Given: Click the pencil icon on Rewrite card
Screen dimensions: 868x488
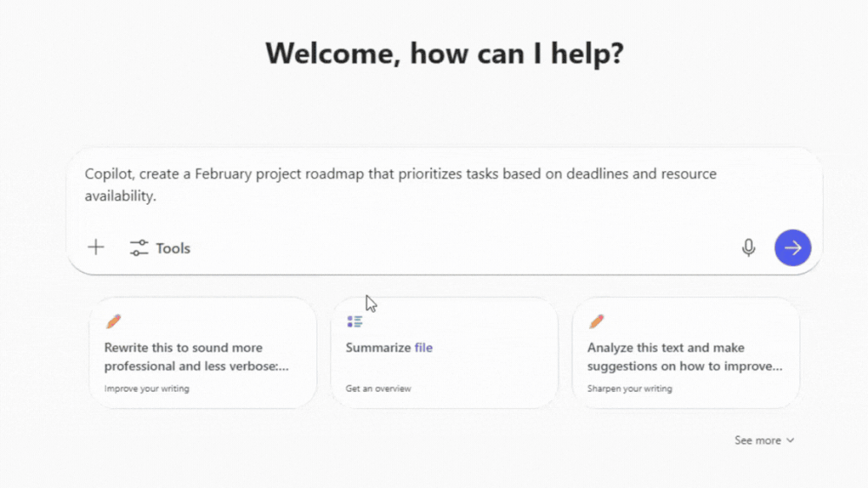Looking at the screenshot, I should tap(113, 322).
